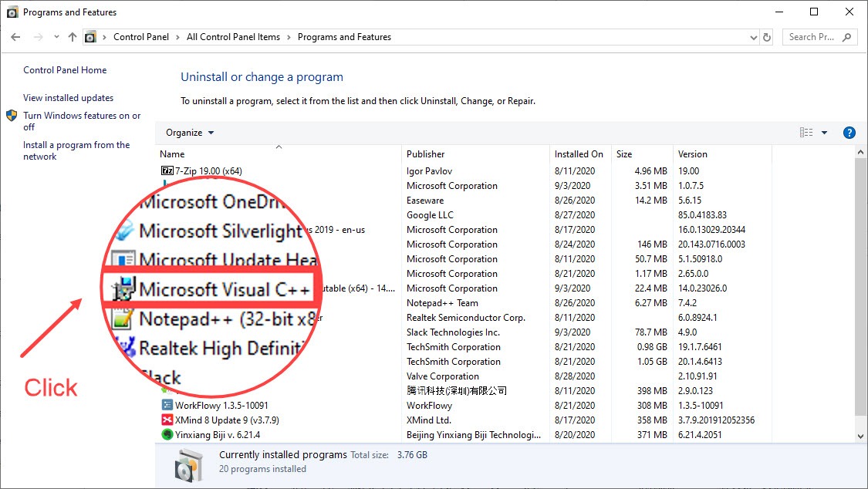Click the 0.98 GB size cell
This screenshot has width=868, height=489.
(652, 347)
